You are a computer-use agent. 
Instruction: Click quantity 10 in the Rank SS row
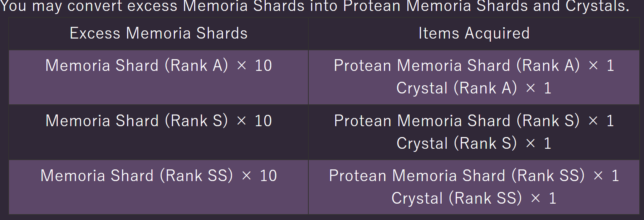(268, 176)
